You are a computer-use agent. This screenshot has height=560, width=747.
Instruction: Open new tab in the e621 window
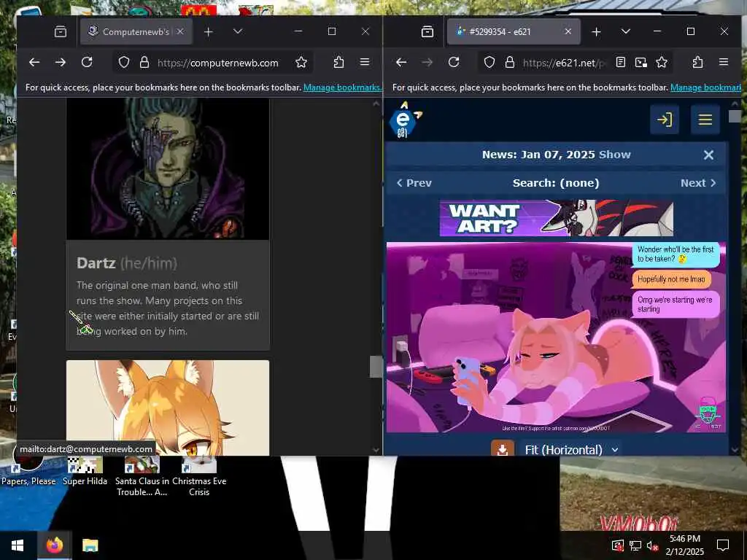pyautogui.click(x=596, y=32)
